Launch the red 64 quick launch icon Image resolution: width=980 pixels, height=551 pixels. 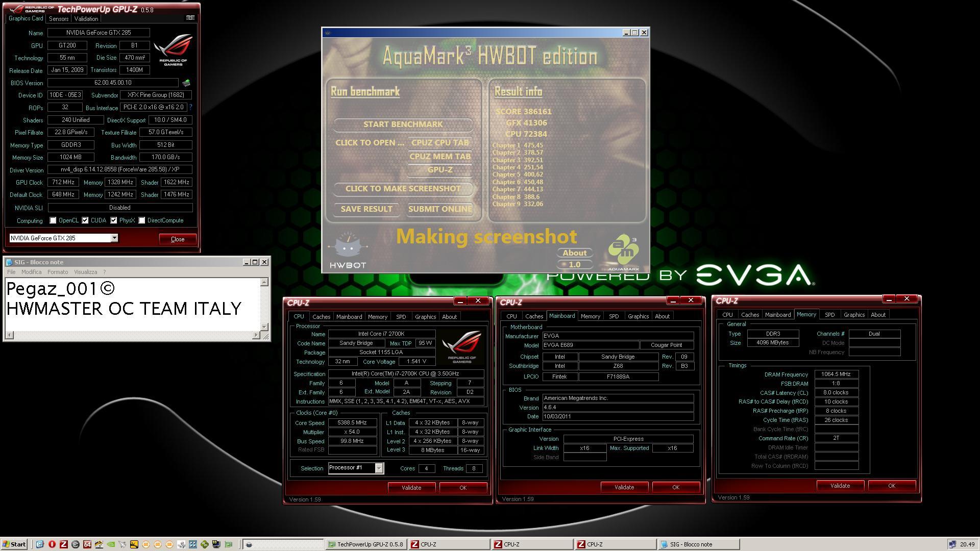(x=87, y=544)
